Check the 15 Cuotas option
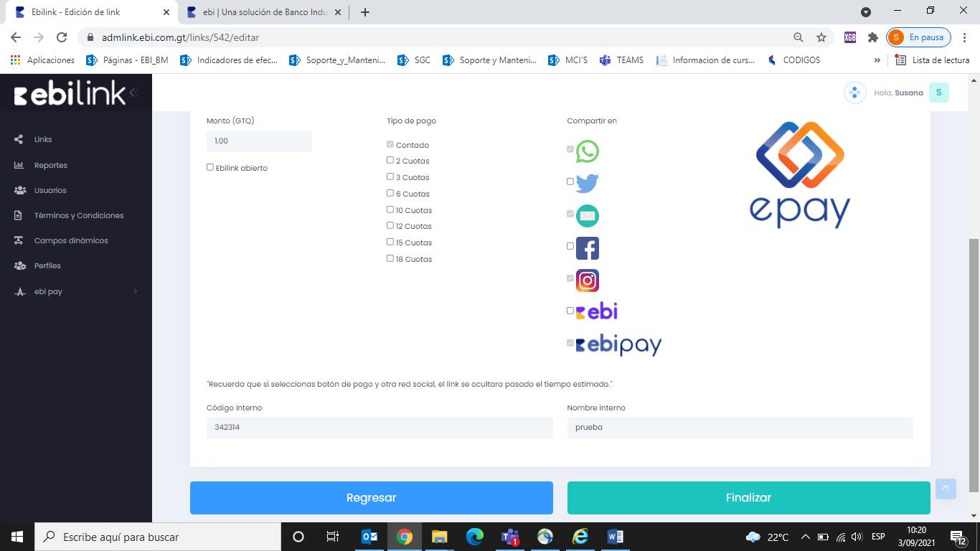 (390, 242)
